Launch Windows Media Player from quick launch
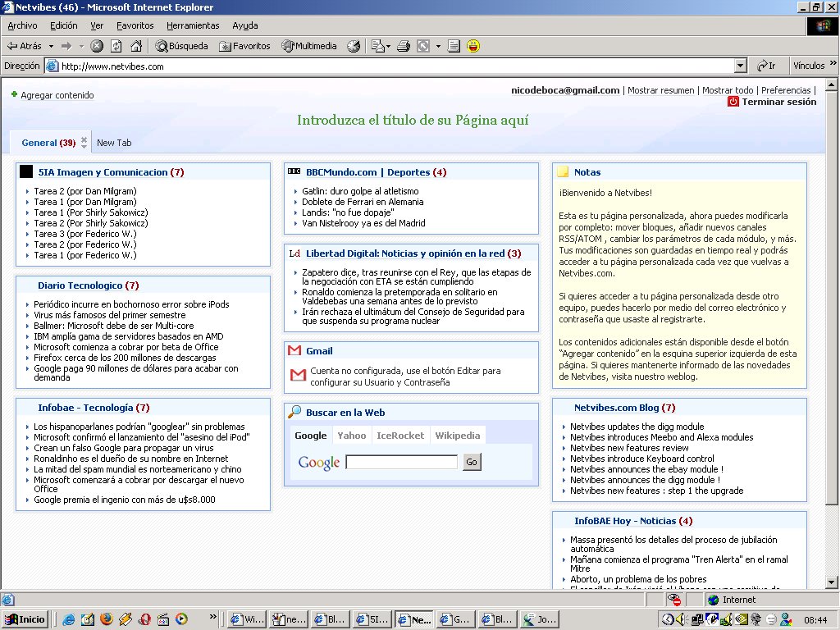The width and height of the screenshot is (840, 630). tap(181, 619)
